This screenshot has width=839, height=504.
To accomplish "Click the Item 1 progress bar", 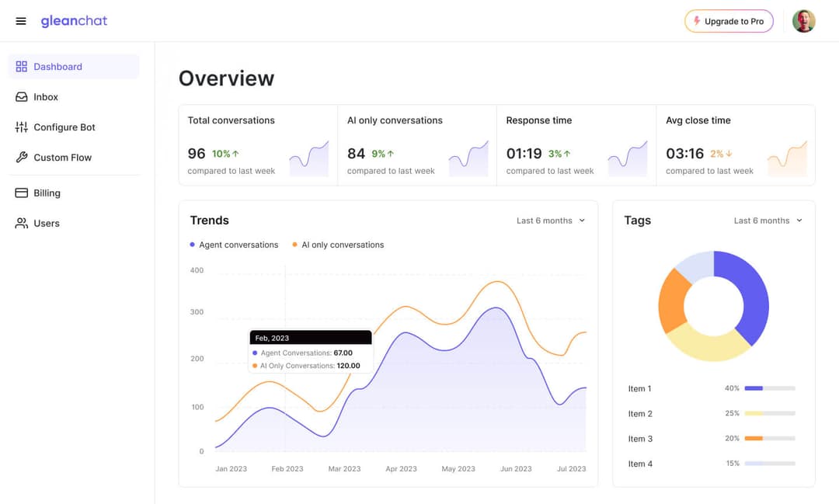I will point(769,388).
